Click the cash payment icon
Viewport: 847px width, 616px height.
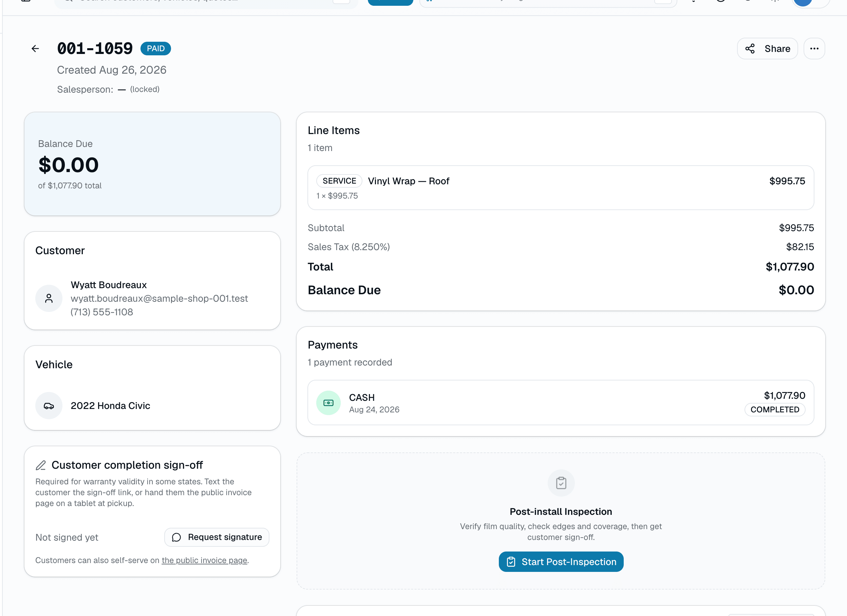pos(328,403)
